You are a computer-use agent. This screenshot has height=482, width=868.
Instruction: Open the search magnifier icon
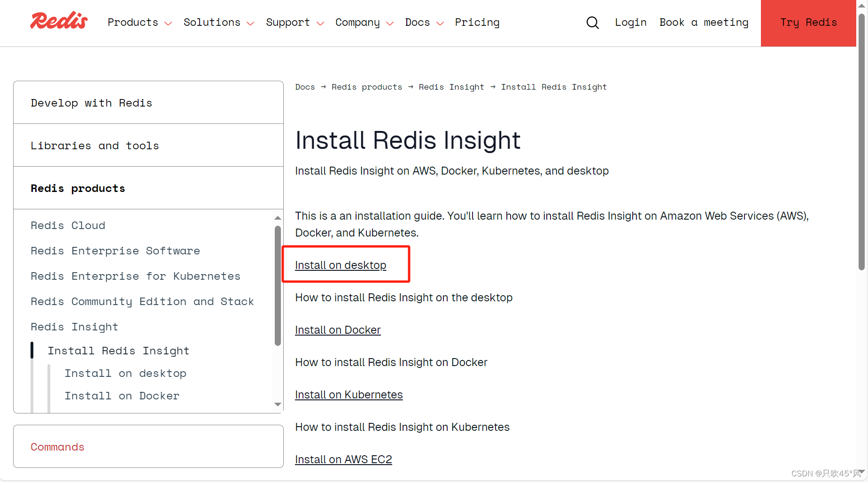point(593,23)
